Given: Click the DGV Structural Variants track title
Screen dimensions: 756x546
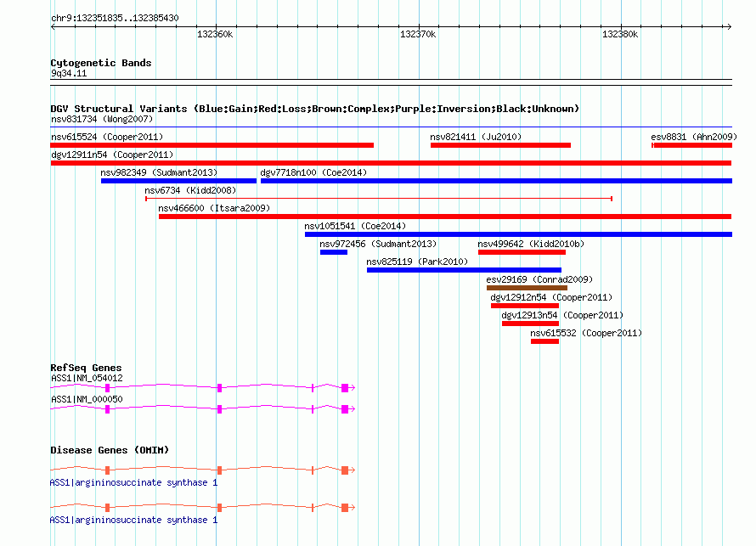Looking at the screenshot, I should [x=314, y=109].
